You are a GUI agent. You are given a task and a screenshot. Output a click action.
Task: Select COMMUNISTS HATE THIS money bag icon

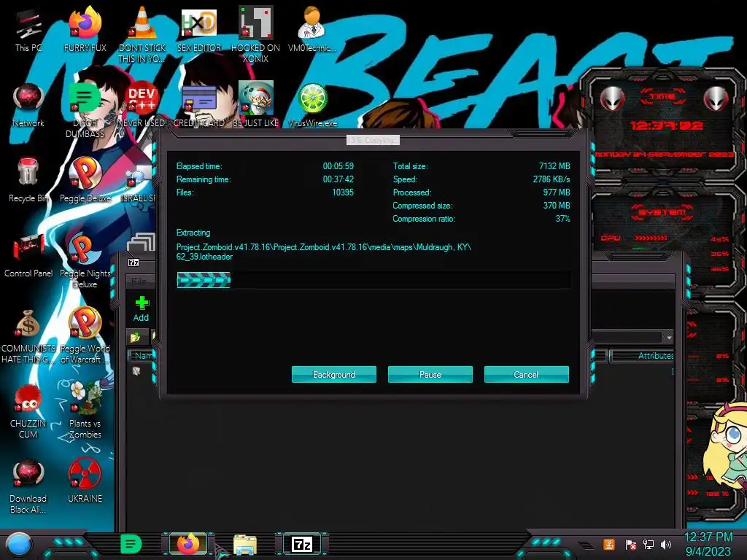click(x=28, y=335)
